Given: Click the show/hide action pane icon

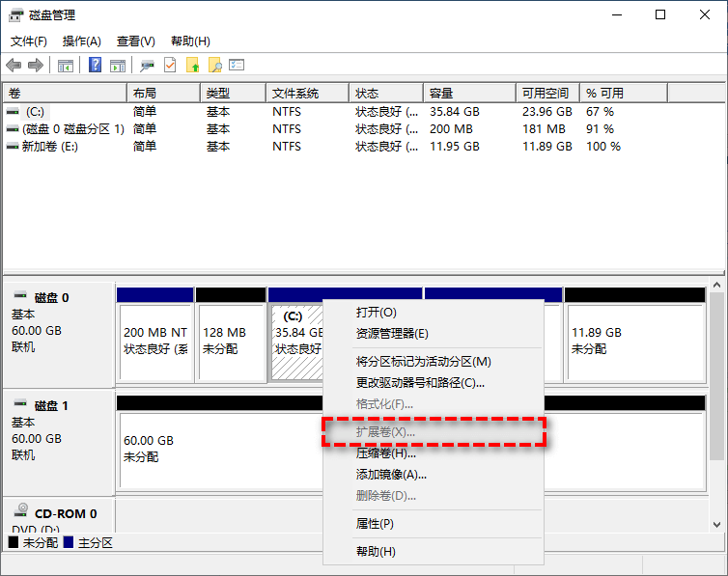Looking at the screenshot, I should click(x=117, y=66).
